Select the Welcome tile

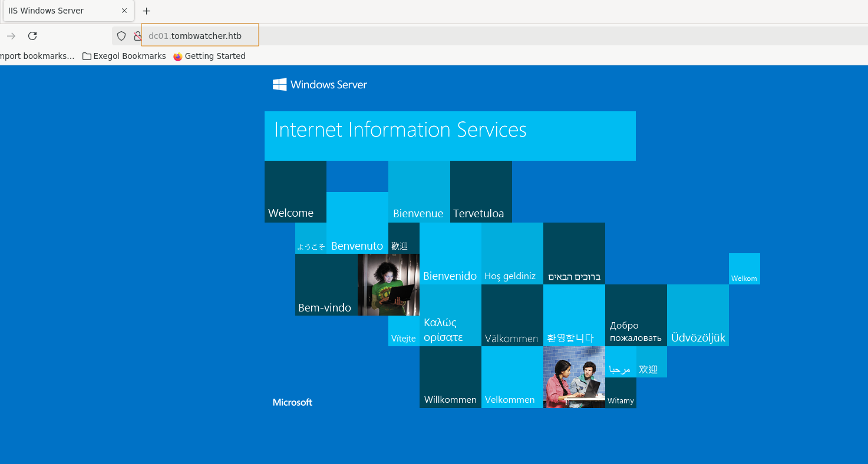tap(295, 191)
